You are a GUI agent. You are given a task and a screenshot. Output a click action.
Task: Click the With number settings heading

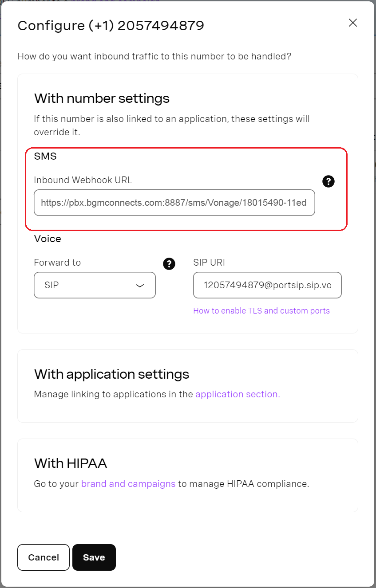102,98
